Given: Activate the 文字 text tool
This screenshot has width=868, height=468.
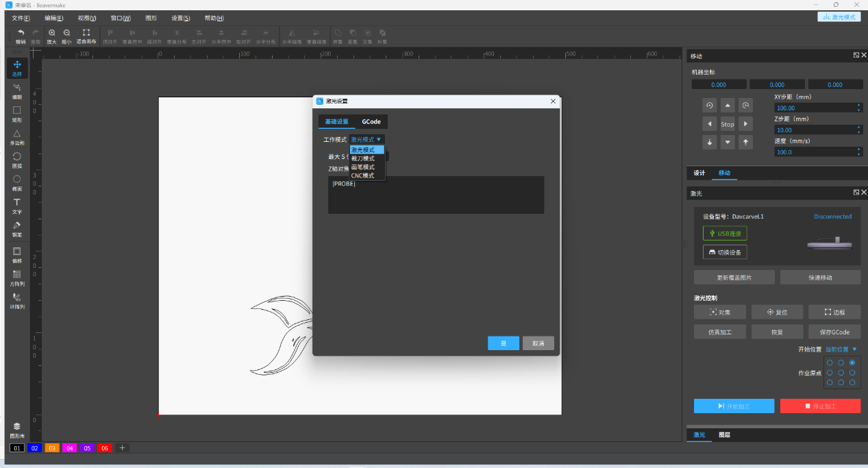Looking at the screenshot, I should point(17,206).
